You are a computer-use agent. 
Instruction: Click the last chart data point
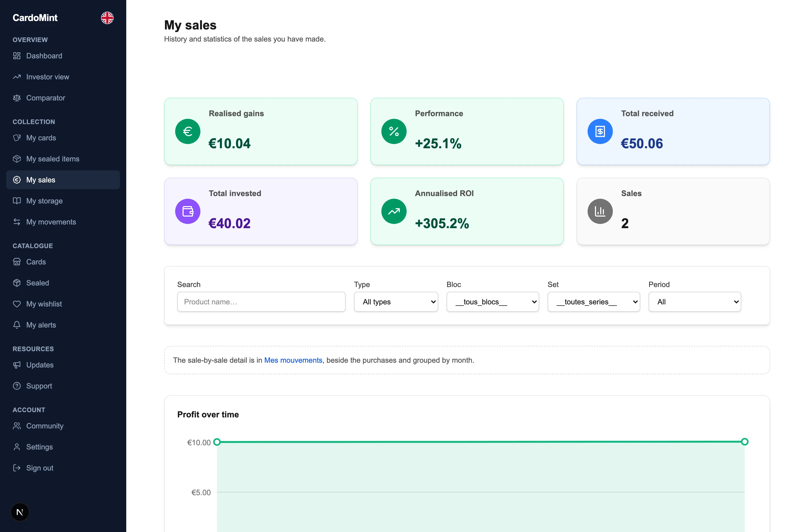point(744,441)
